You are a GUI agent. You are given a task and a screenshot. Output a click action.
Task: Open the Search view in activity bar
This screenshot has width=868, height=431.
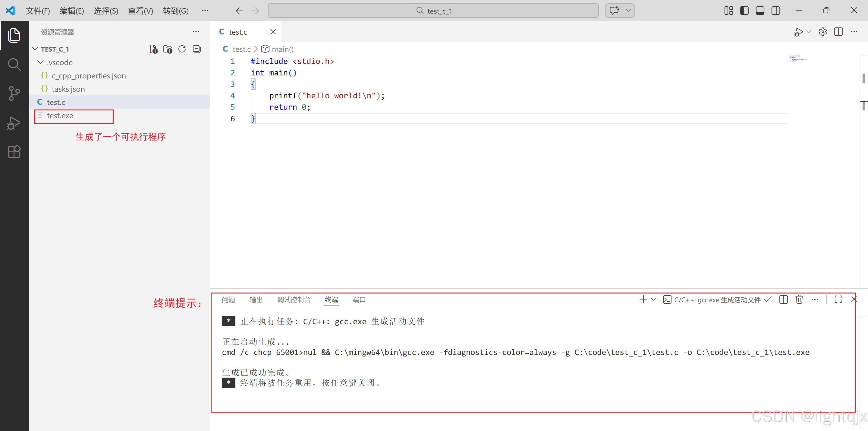tap(14, 64)
